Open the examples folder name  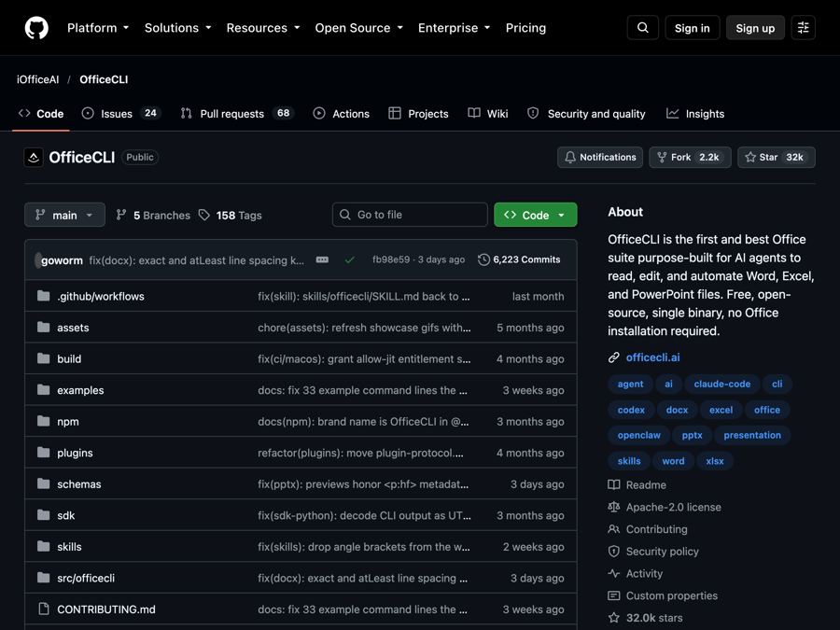coord(80,390)
